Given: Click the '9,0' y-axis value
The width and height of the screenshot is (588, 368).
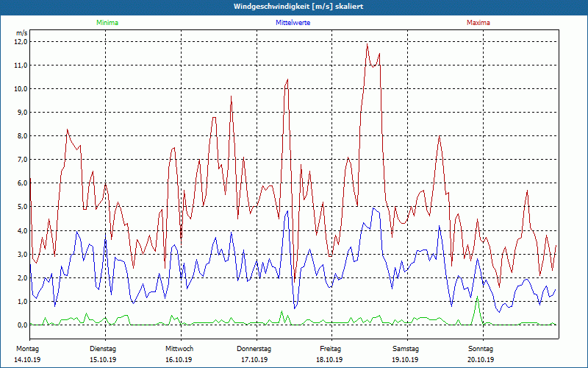Looking at the screenshot, I should (x=22, y=113).
